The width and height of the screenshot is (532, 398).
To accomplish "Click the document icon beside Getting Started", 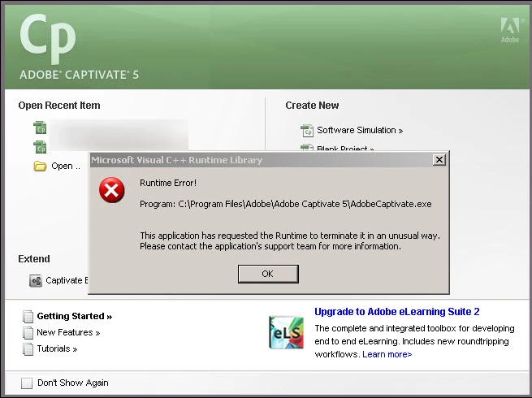I will (28, 316).
